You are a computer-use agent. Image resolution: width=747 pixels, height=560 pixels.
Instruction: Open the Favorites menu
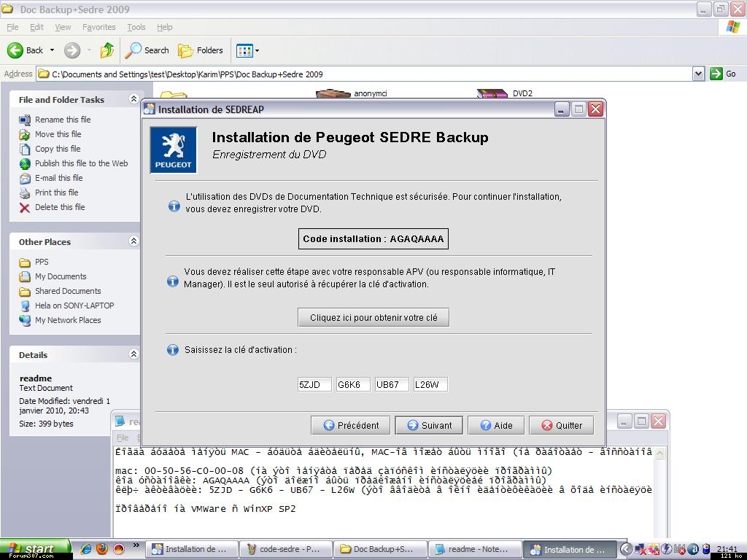[98, 27]
